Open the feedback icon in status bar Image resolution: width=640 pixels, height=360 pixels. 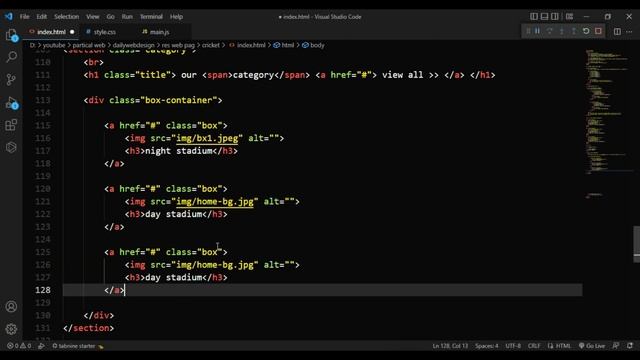coord(616,346)
